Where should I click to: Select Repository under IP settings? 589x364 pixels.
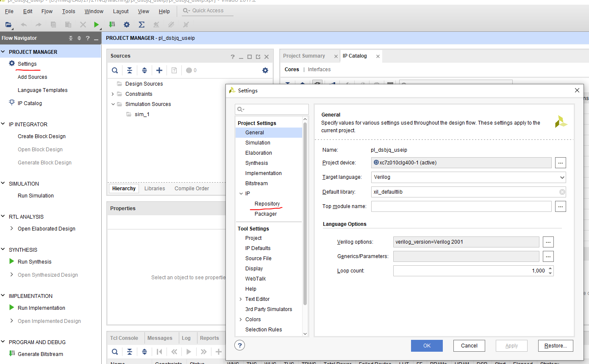tap(267, 204)
